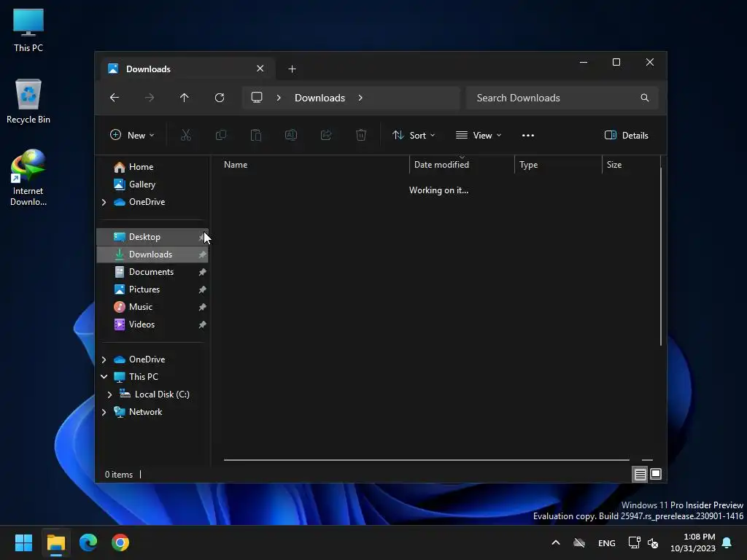Viewport: 747px width, 560px height.
Task: Open clock and date in taskbar
Action: [x=693, y=542]
